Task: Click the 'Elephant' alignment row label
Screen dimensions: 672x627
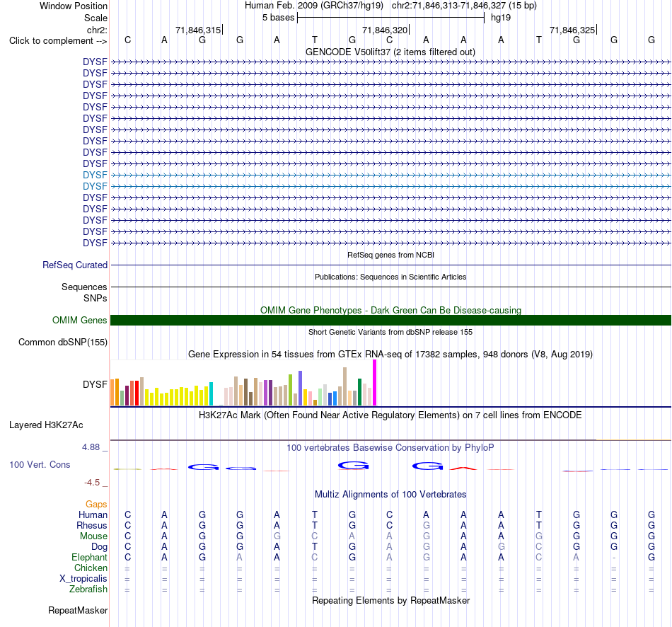Action: coord(89,557)
